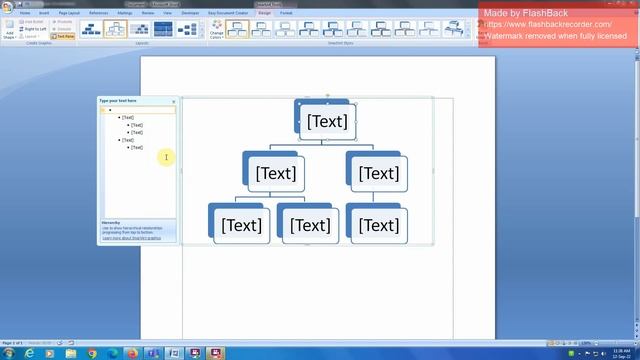The image size is (640, 360).
Task: Close the 'Type your text here' pane
Action: pos(173,101)
